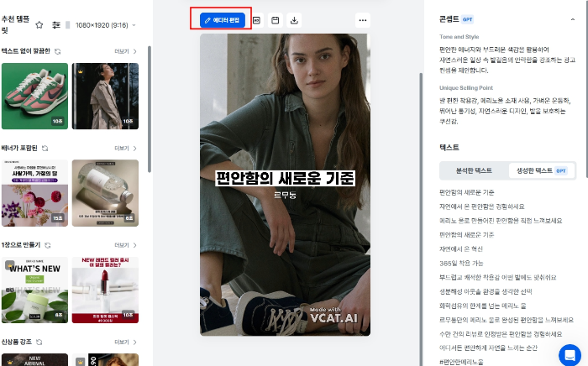Click the text line starting with 수만 건의 리뷰로
Screen dimensions: 588x366
coord(501,334)
